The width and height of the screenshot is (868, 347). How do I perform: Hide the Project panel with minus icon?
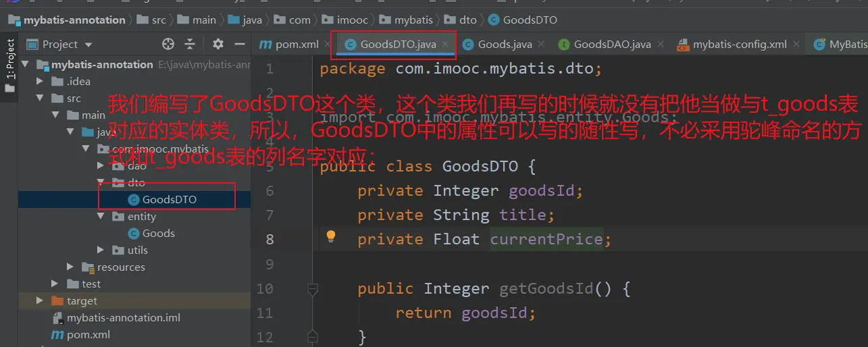click(x=239, y=44)
